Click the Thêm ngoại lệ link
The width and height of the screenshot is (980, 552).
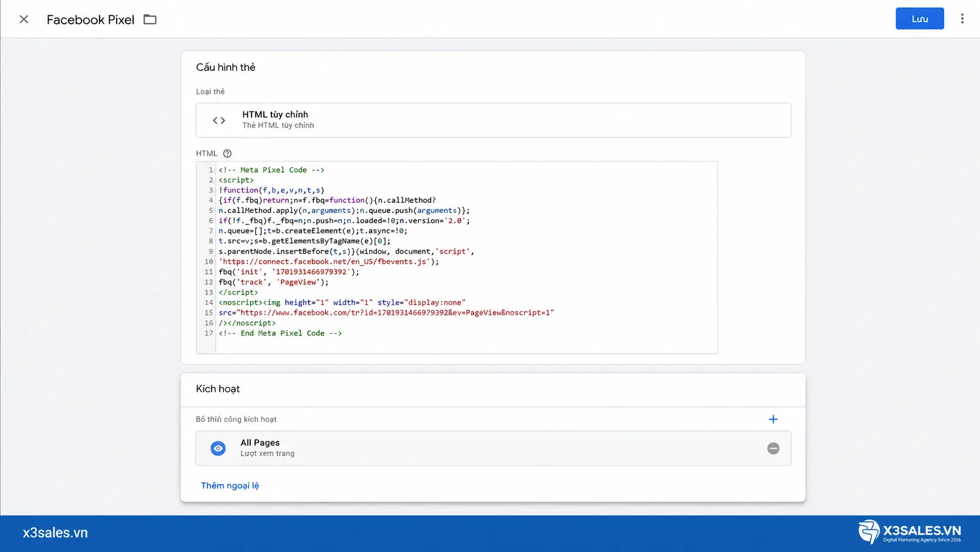tap(230, 486)
